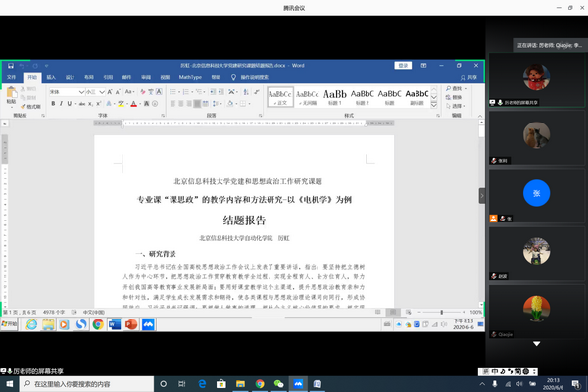Click the Windows Start button
The width and height of the screenshot is (588, 392).
9,384
